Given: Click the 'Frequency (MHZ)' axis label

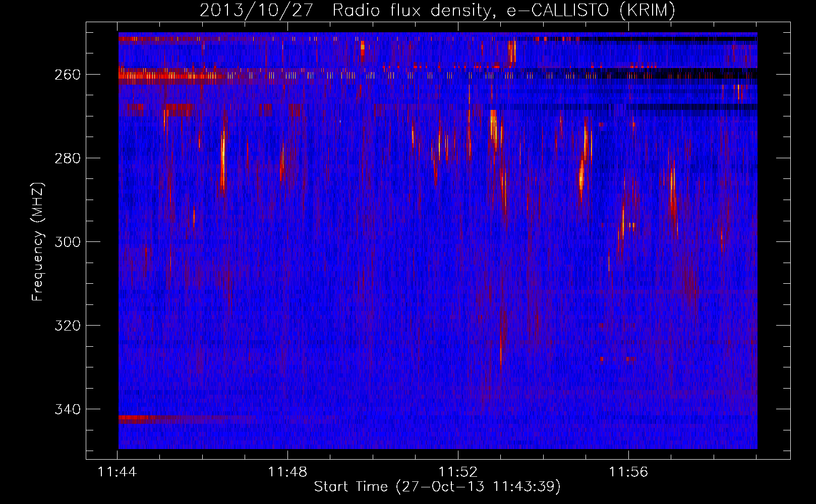Looking at the screenshot, I should (x=38, y=242).
